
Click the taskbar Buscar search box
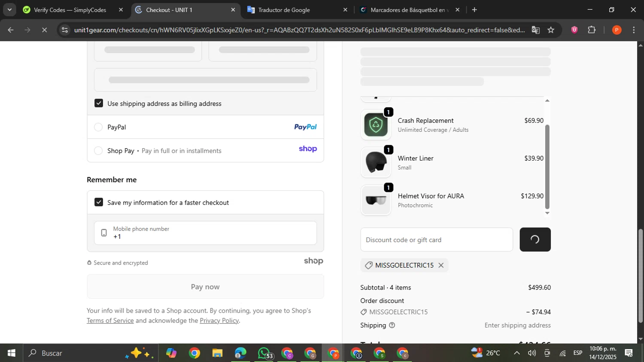click(x=91, y=353)
